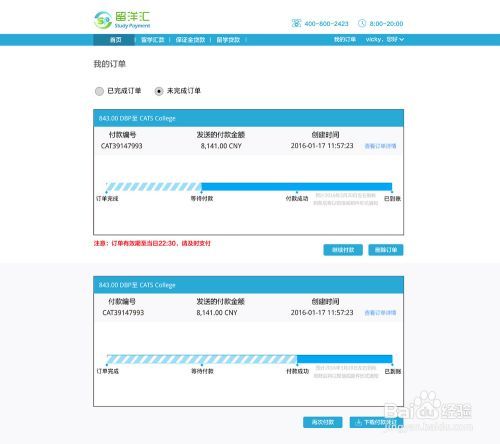This screenshot has width=500, height=444.
Task: Go to the 首页 nav tab
Action: pos(114,40)
